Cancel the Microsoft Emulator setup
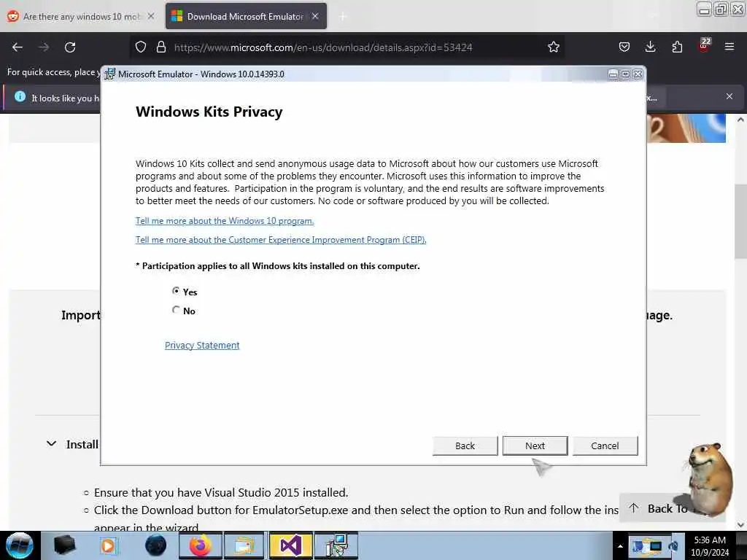The image size is (747, 560). pyautogui.click(x=605, y=446)
